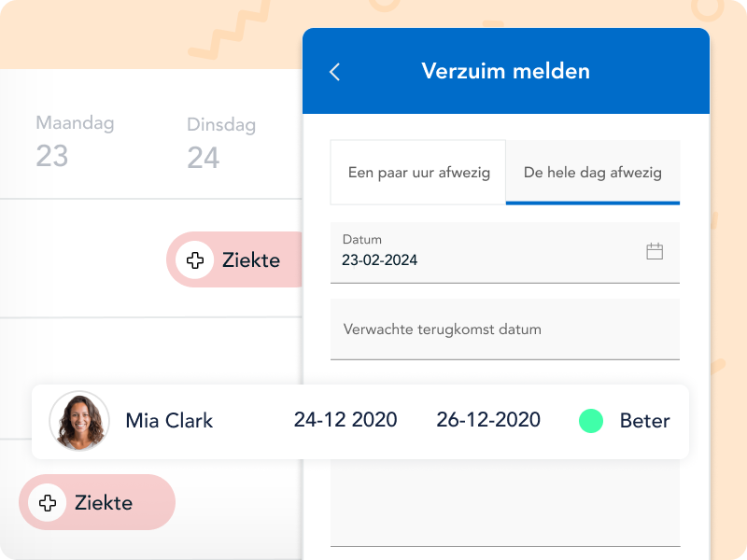This screenshot has width=747, height=560.
Task: Open the calendar icon in Datum field
Action: pyautogui.click(x=655, y=251)
